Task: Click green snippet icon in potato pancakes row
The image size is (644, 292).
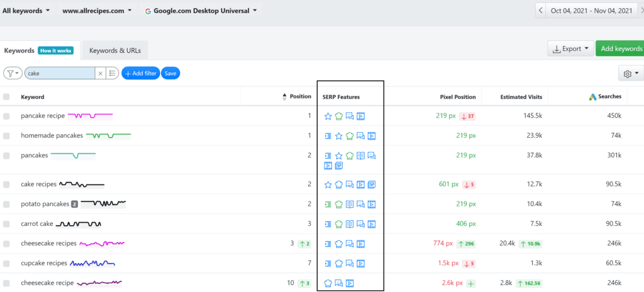Action: (328, 204)
